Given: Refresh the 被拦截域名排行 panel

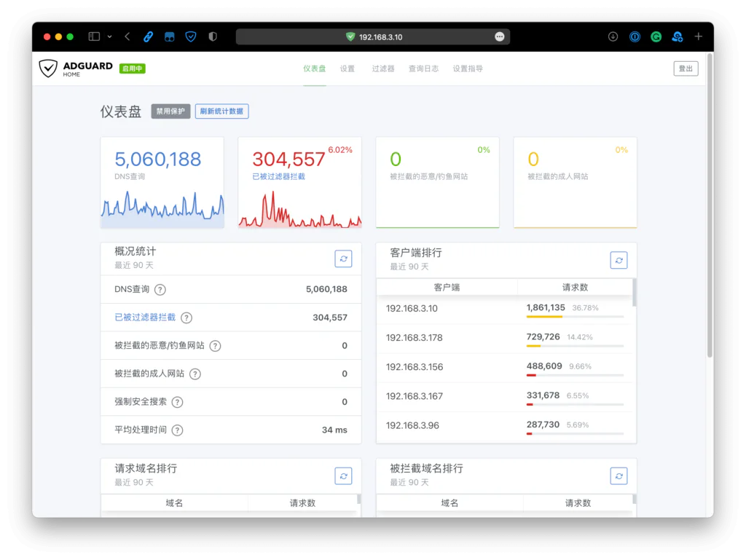Looking at the screenshot, I should pos(619,476).
